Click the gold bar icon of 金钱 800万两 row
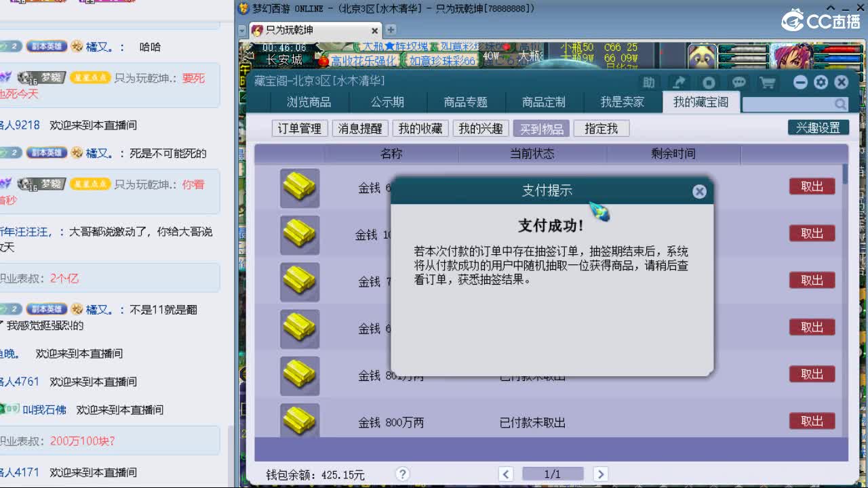 tap(300, 421)
